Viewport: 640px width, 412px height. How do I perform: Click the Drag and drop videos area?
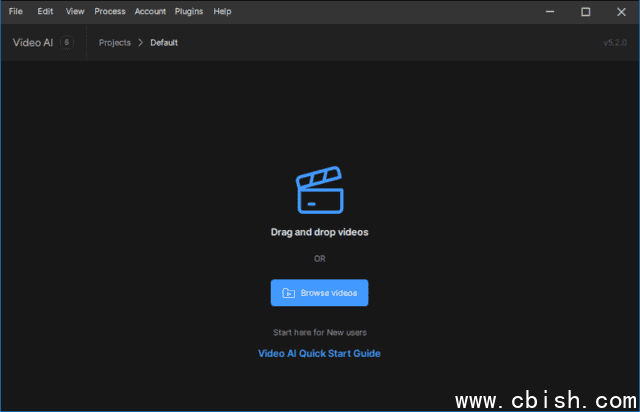pos(319,232)
